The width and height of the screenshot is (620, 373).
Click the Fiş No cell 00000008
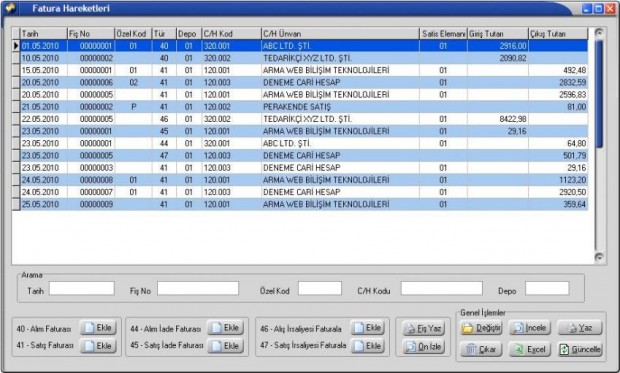91,180
